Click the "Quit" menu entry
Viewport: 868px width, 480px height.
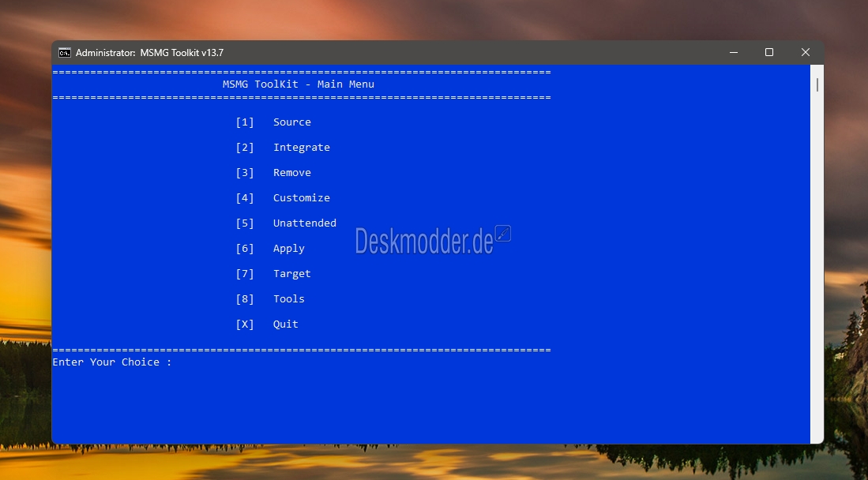pyautogui.click(x=285, y=324)
